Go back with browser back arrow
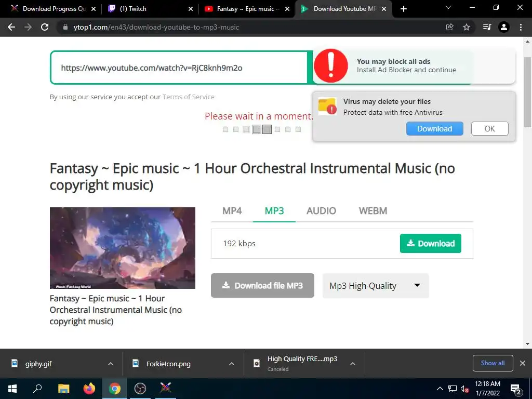 click(x=11, y=27)
